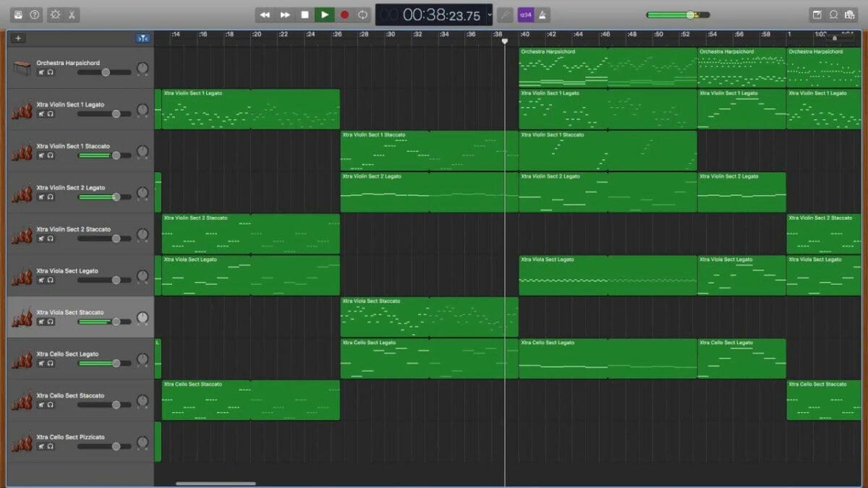Image resolution: width=868 pixels, height=488 pixels.
Task: Solo the Orchestra Harpsichord track
Action: click(x=51, y=72)
